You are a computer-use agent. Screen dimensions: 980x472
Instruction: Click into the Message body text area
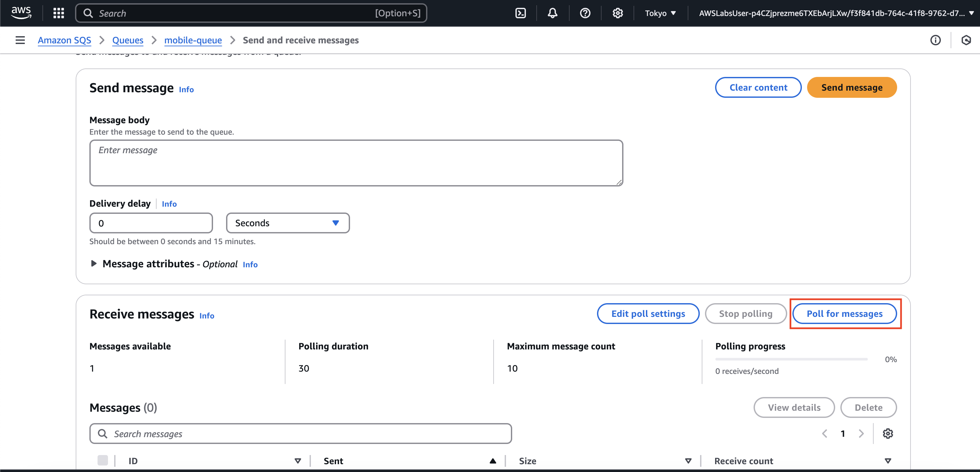point(356,163)
